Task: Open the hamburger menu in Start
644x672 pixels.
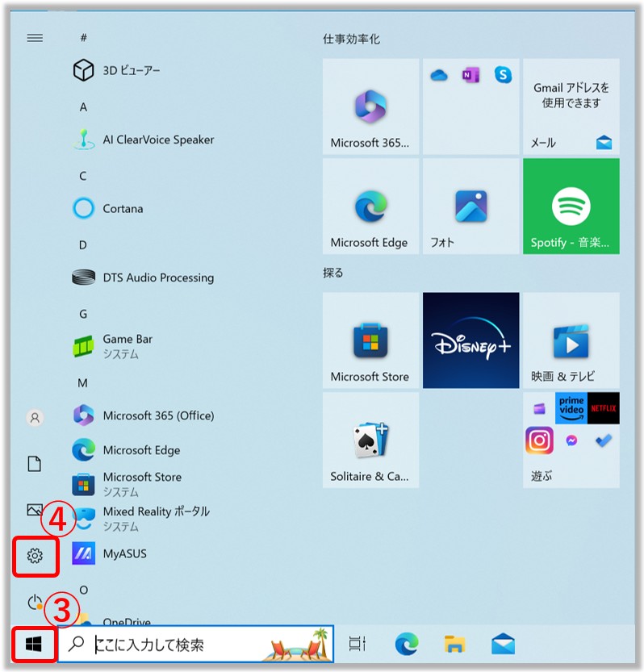Action: 35,38
